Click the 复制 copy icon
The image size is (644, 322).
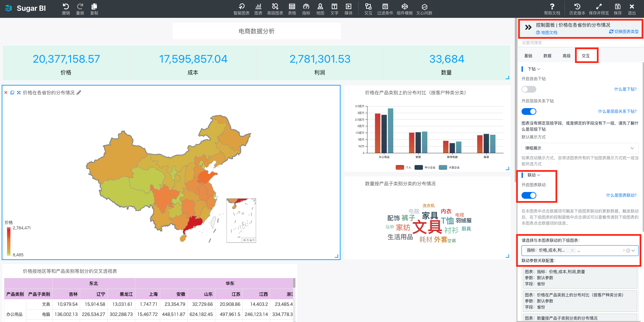[94, 6]
